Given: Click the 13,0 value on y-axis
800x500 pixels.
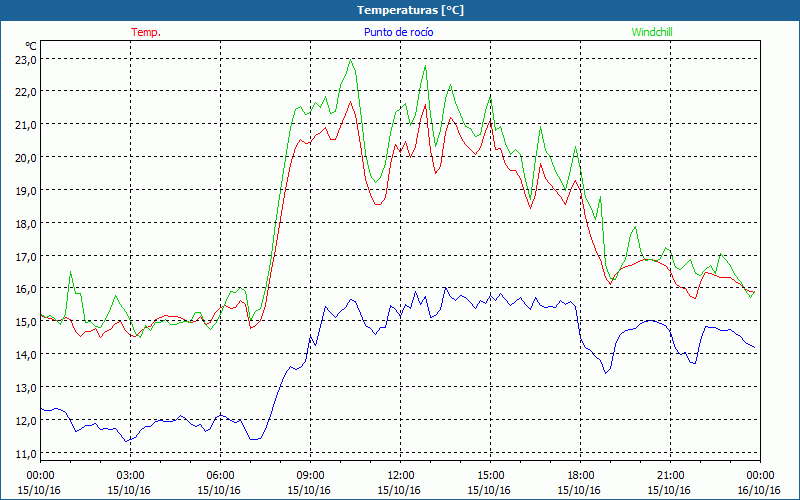Looking at the screenshot, I should pos(26,388).
